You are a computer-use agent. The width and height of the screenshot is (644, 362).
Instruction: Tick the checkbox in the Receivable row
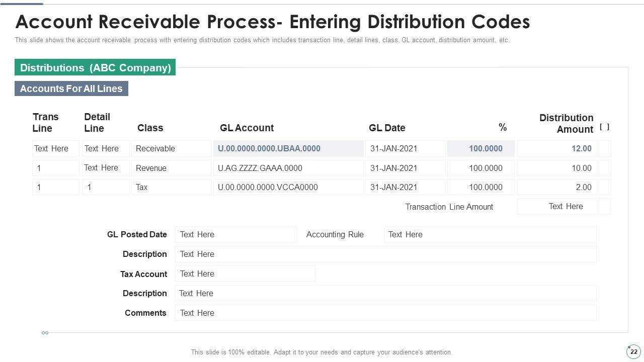(x=605, y=149)
